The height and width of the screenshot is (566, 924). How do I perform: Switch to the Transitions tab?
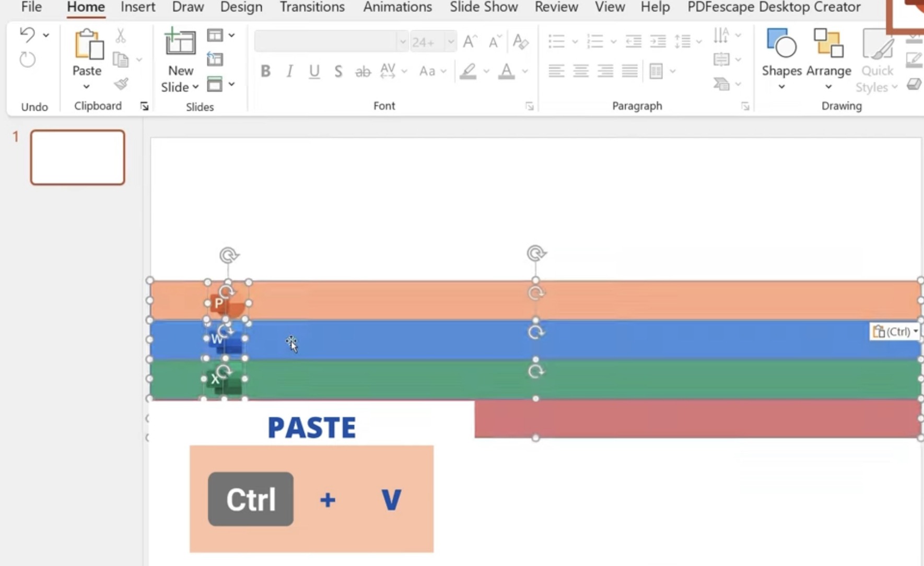[312, 7]
